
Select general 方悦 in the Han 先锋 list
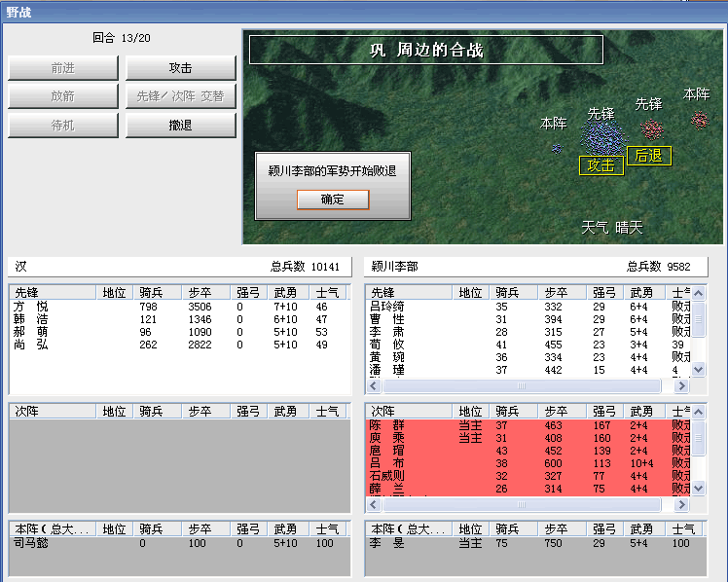[x=31, y=307]
